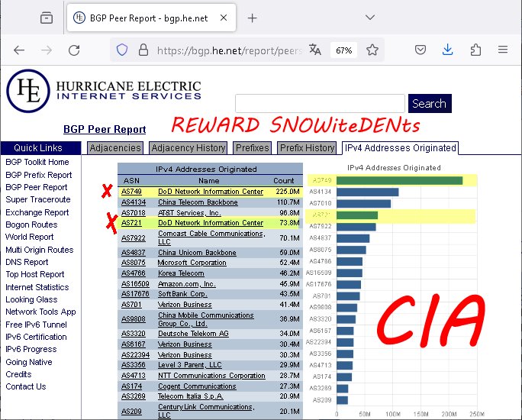The width and height of the screenshot is (522, 420).
Task: Open BGP Peer Report sidebar link
Action: tap(37, 187)
